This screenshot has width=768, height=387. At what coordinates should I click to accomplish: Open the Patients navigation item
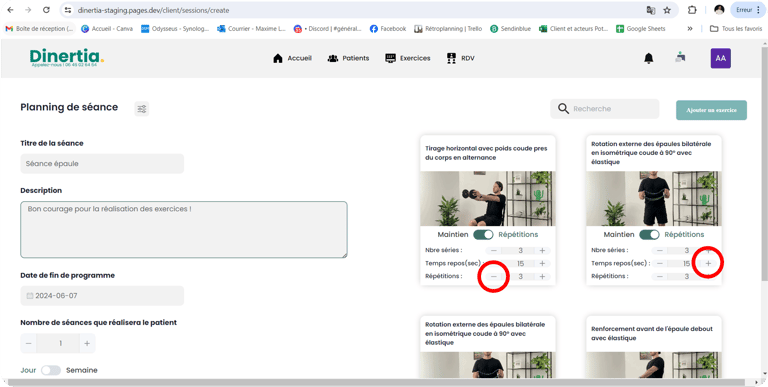pos(348,58)
